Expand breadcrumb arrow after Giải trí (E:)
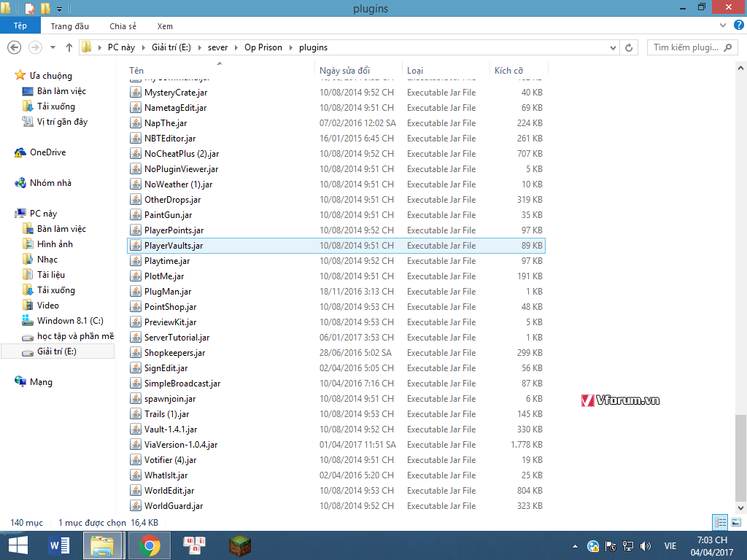Viewport: 747px width, 560px height. 199,47
